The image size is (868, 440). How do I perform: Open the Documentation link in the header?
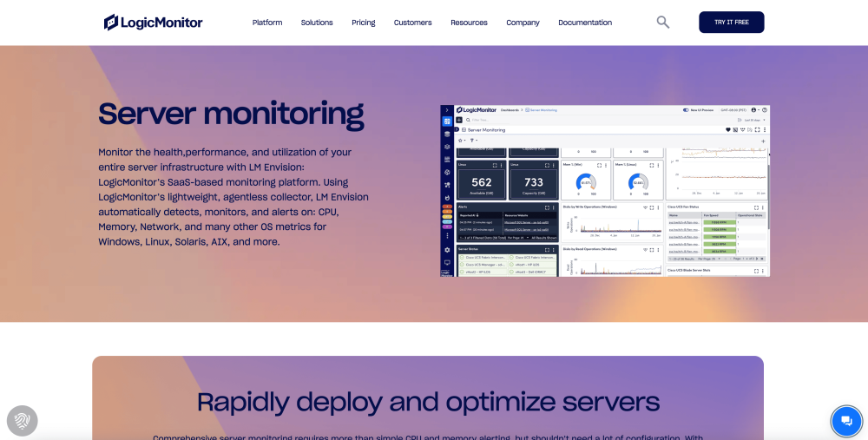click(x=585, y=23)
